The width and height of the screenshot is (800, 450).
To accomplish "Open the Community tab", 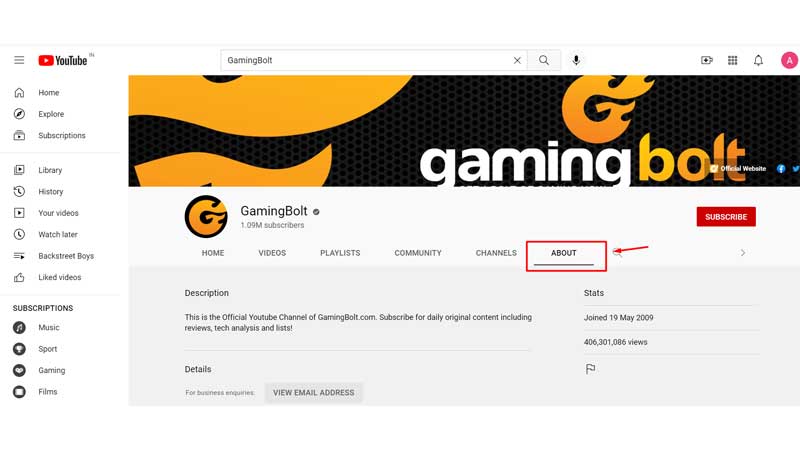I will (x=418, y=253).
